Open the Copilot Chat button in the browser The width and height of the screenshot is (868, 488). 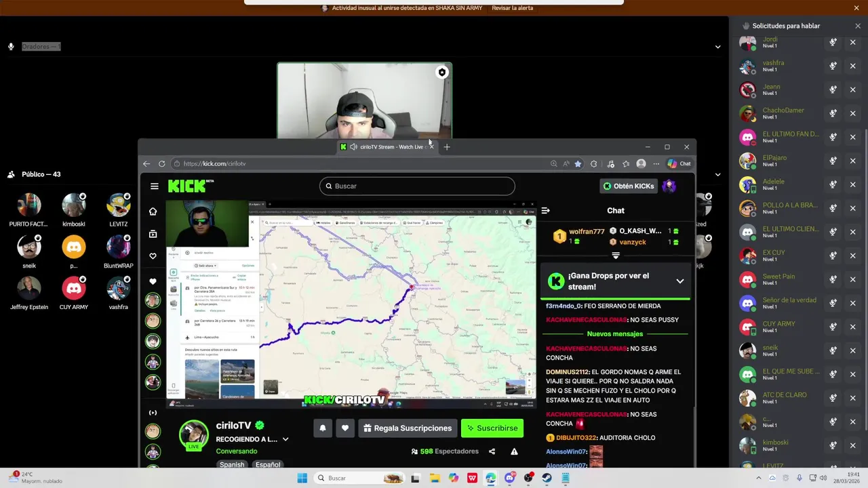tap(679, 163)
